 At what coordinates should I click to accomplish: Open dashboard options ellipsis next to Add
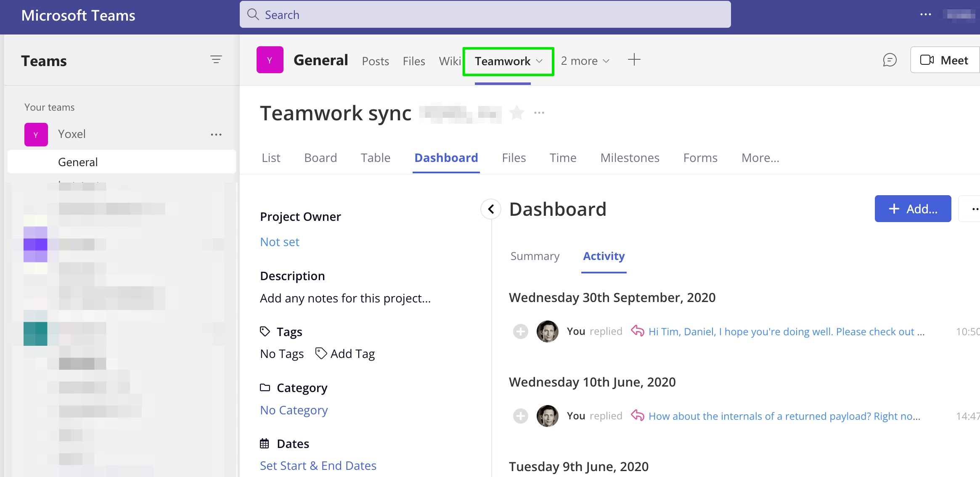pyautogui.click(x=975, y=209)
